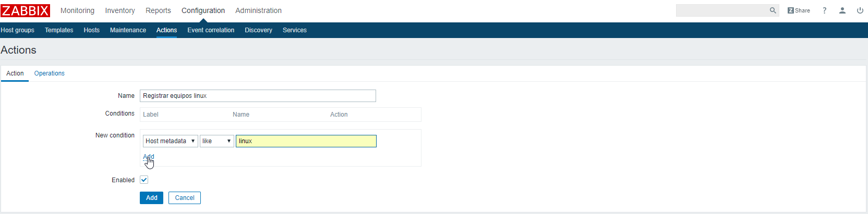Click the Cancel button
Screen dimensions: 868x214
[185, 198]
